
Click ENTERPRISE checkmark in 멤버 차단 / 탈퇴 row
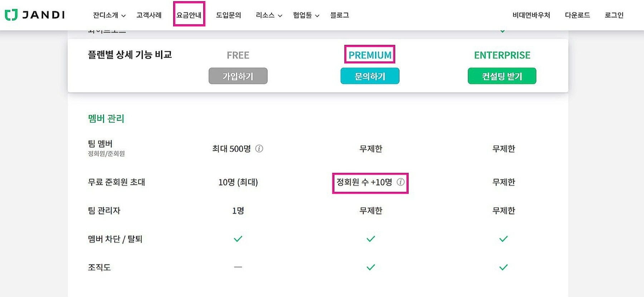tap(503, 239)
